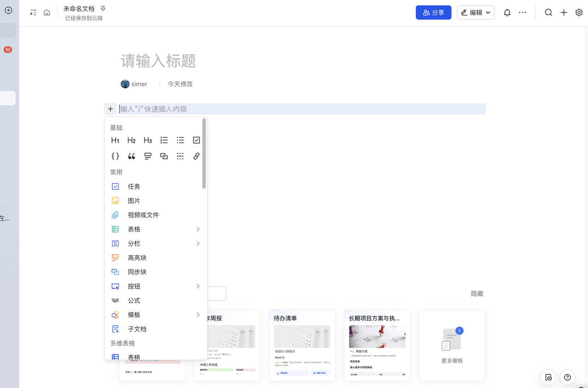This screenshot has height=388, width=588.
Task: Insert a Heading 1 (H1) block
Action: pyautogui.click(x=115, y=141)
